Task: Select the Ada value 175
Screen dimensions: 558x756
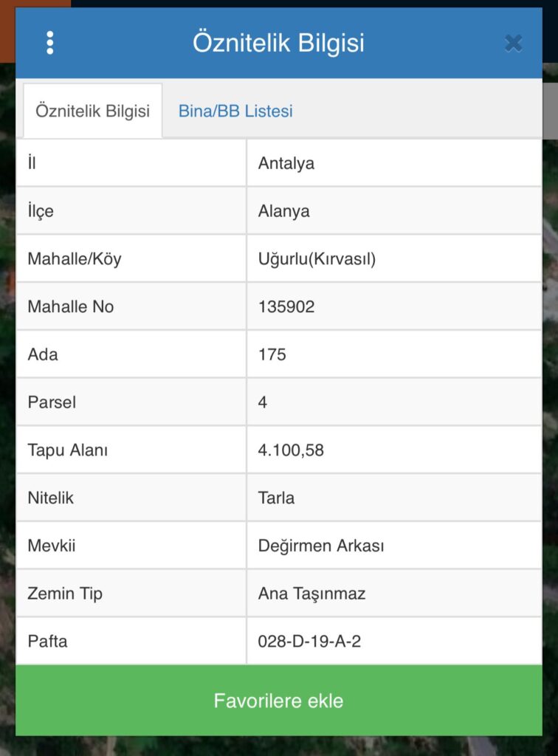Action: [272, 354]
